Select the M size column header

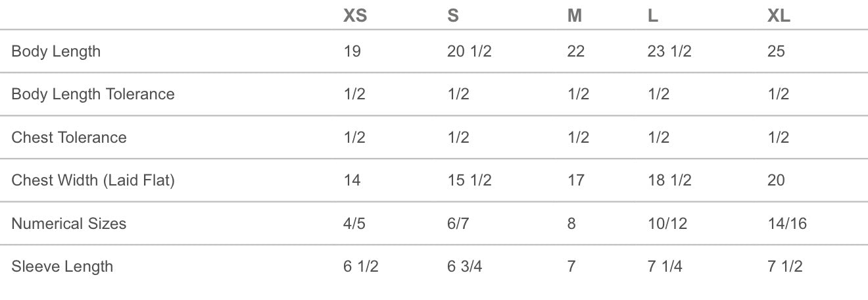[x=575, y=16]
